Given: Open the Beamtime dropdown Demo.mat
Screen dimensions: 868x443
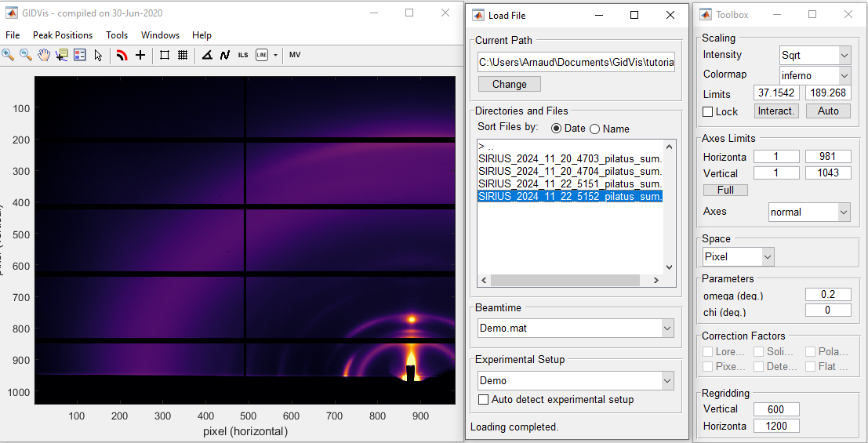Looking at the screenshot, I should (576, 328).
